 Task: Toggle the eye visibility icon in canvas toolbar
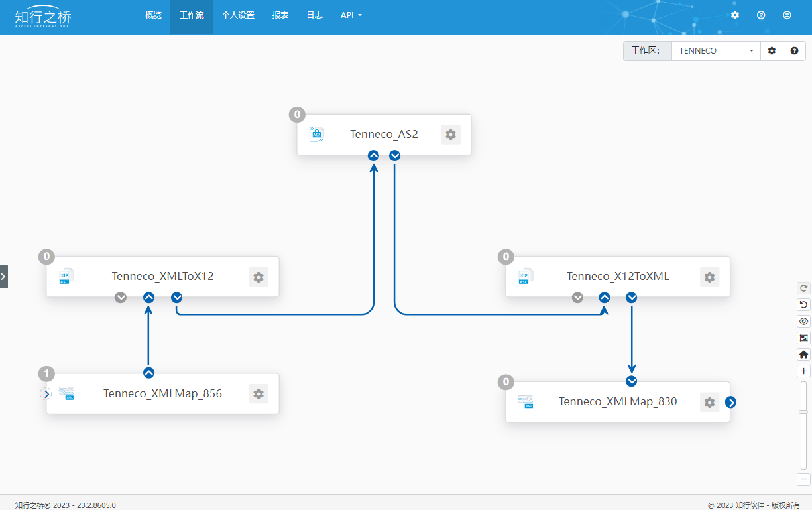[803, 321]
